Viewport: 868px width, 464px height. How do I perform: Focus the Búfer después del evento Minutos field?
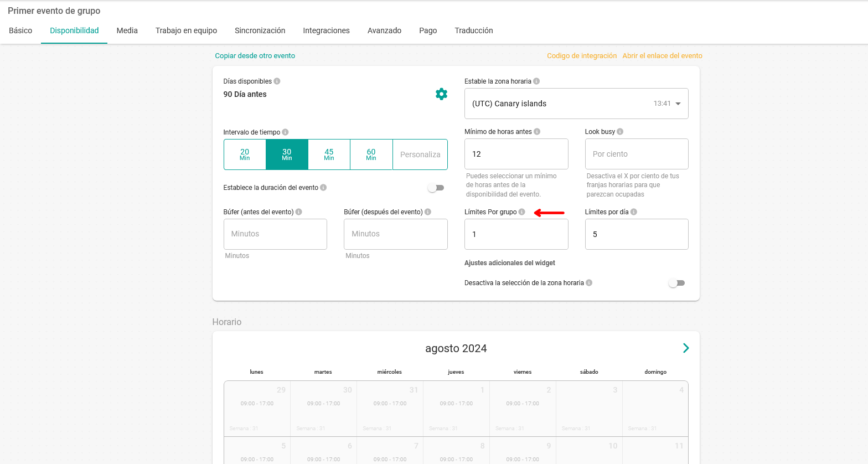pos(395,234)
